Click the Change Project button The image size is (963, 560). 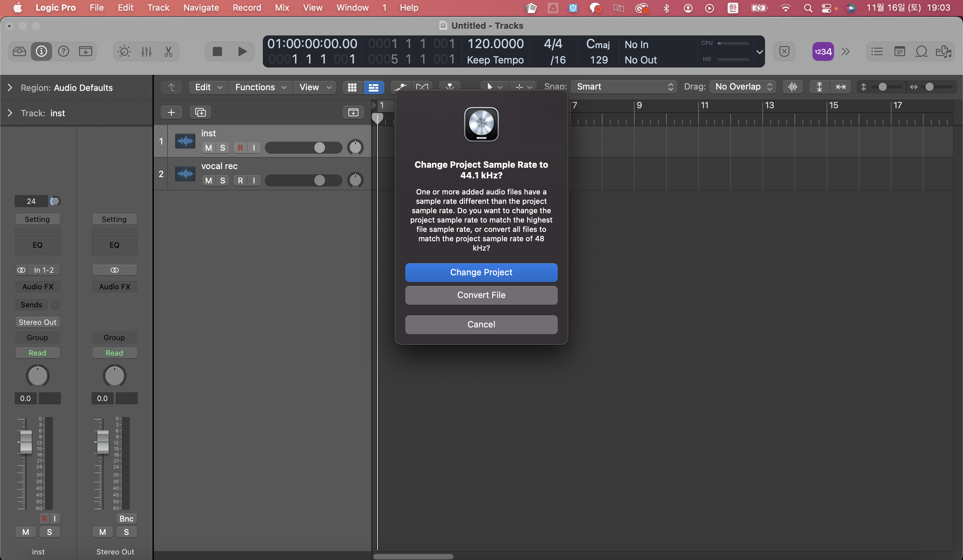click(481, 272)
